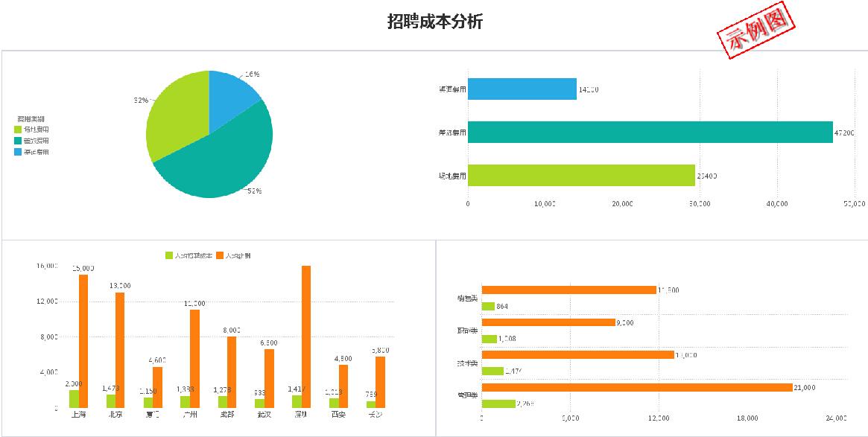Select the orange bar for 广州
The width and height of the screenshot is (868, 437).
pos(195,359)
